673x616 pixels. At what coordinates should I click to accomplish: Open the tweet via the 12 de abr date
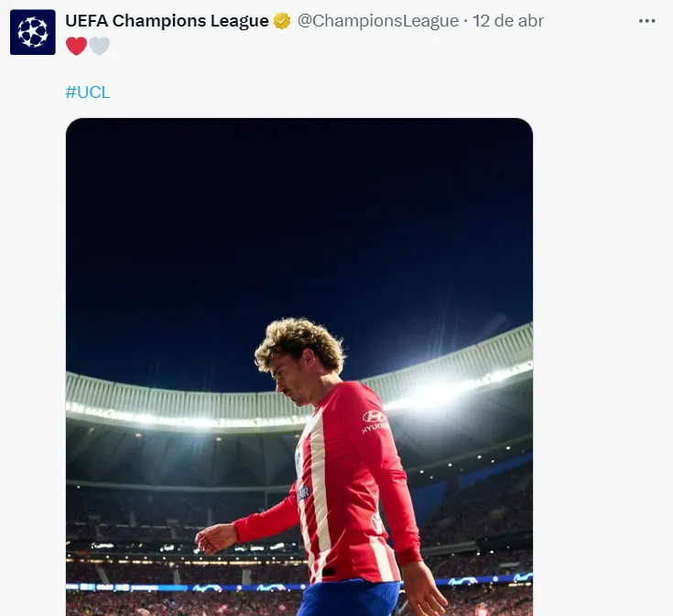pyautogui.click(x=508, y=21)
